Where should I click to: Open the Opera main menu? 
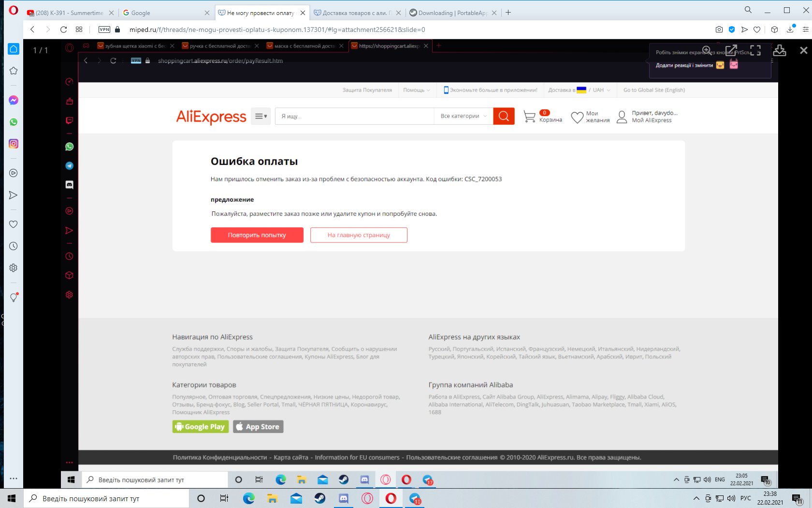tap(13, 10)
